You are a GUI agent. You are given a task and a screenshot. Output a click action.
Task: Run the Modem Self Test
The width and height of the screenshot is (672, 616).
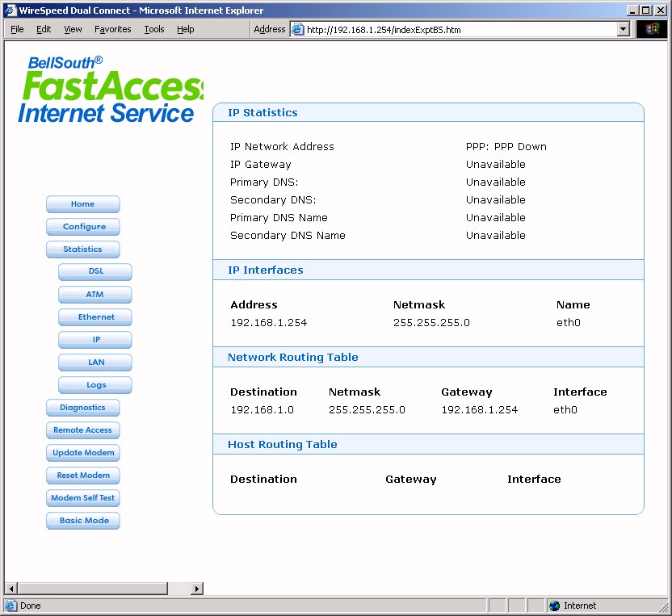pos(82,498)
